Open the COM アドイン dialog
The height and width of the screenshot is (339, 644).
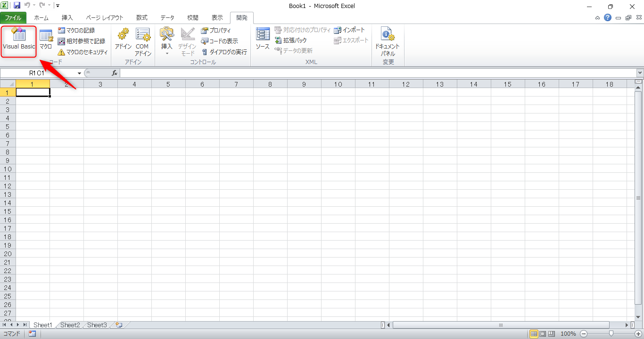point(142,40)
